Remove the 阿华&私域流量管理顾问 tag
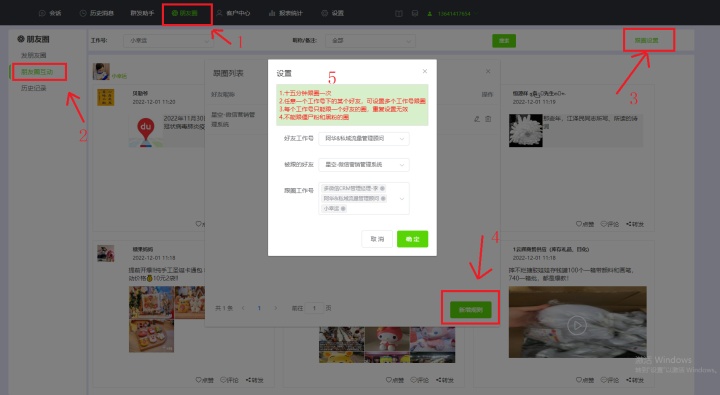The height and width of the screenshot is (395, 720). [383, 198]
